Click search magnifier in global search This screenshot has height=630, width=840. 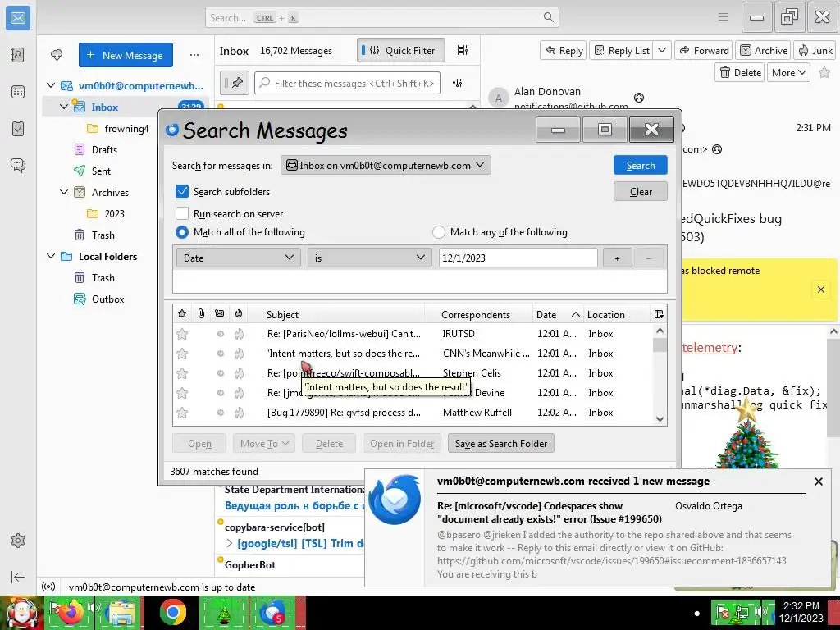click(548, 18)
